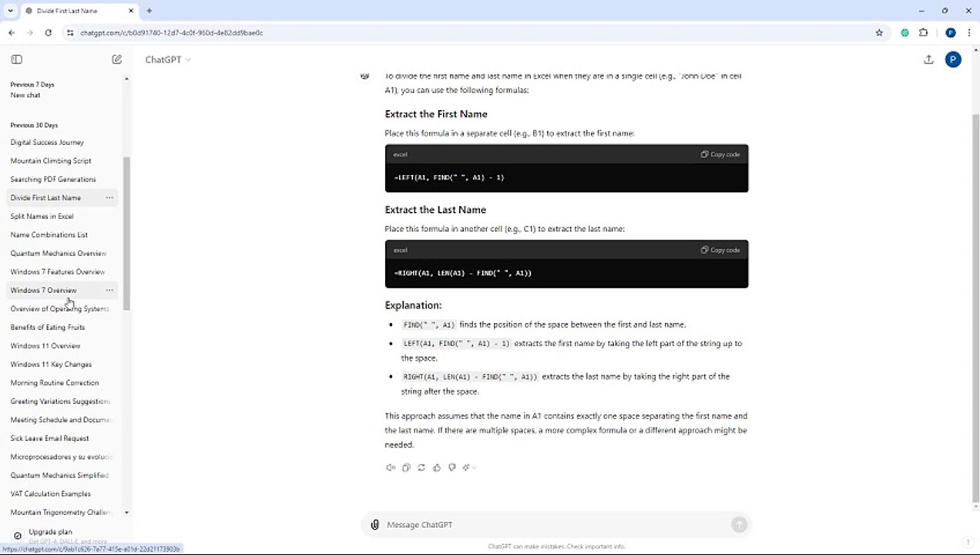Share this conversation using upload icon
This screenshot has height=555, width=980.
click(928, 59)
